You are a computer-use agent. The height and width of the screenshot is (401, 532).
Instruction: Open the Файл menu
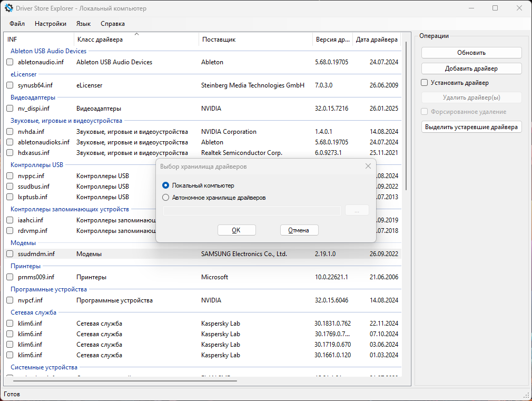click(x=17, y=23)
